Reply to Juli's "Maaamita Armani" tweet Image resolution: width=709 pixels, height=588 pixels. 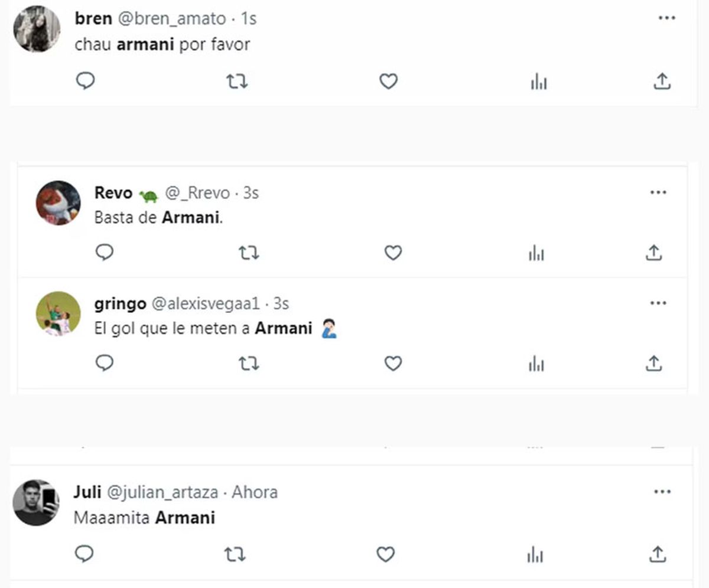(x=84, y=553)
